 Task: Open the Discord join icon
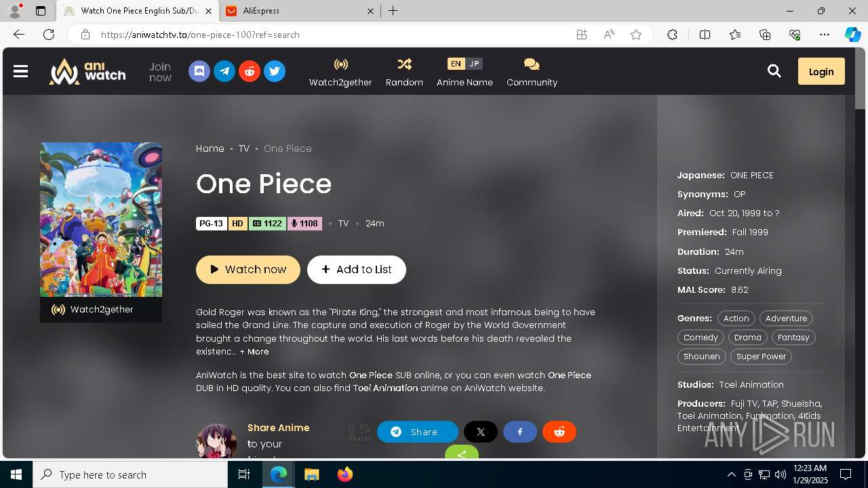[x=199, y=71]
